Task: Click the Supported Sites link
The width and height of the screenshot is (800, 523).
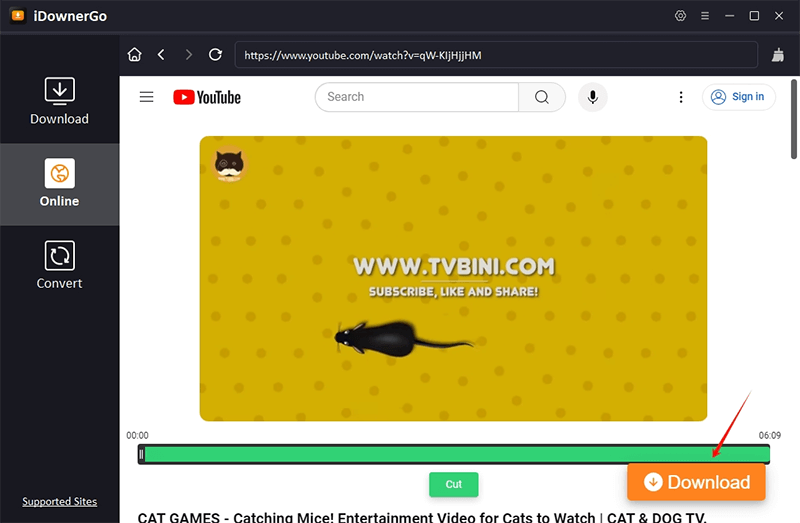Action: (59, 502)
